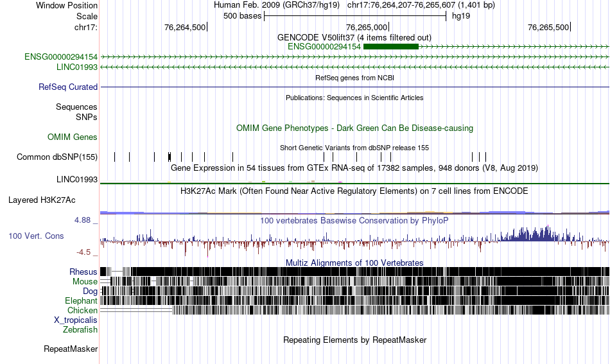Click the SNPs publications track label
The image size is (610, 364).
pos(87,117)
